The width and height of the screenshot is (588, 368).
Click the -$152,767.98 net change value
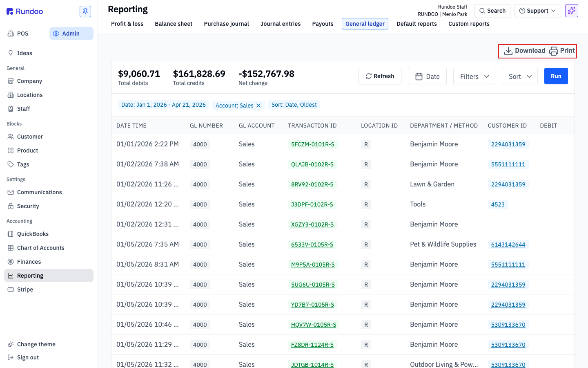[x=266, y=74]
